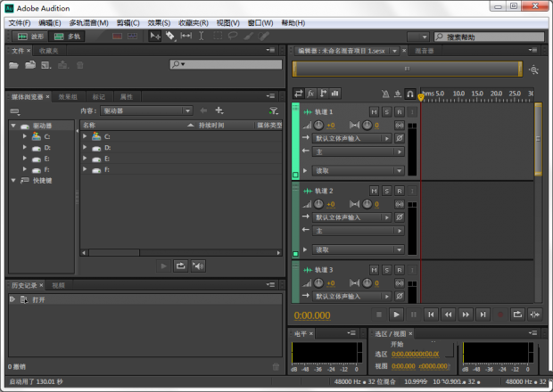Expand the C: drive in tree
The height and width of the screenshot is (392, 553).
25,136
